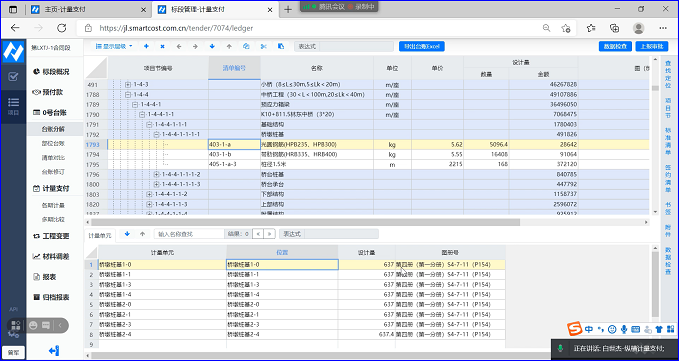Click the new tab plus button

coord(288,10)
